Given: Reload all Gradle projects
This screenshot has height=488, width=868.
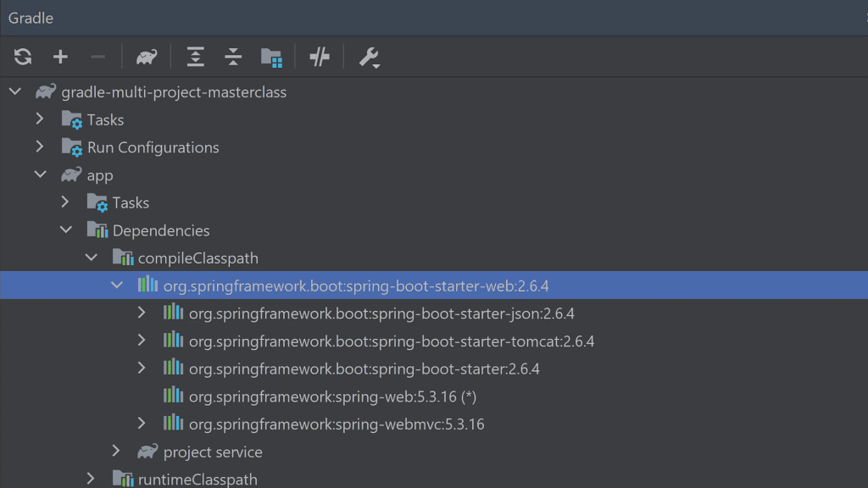Looking at the screenshot, I should click(22, 57).
